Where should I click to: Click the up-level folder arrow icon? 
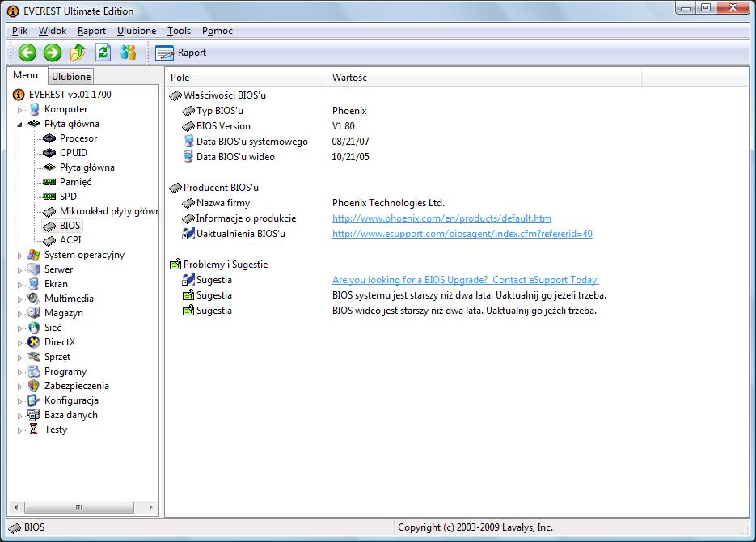pyautogui.click(x=78, y=53)
